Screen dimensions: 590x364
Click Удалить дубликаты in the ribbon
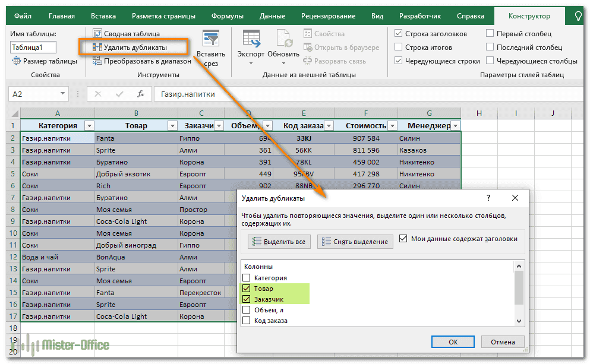(x=134, y=47)
